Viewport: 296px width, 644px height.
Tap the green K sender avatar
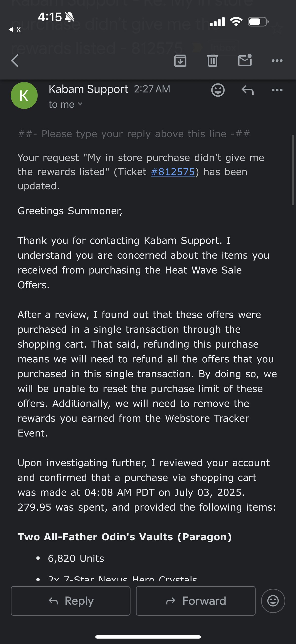[x=24, y=96]
